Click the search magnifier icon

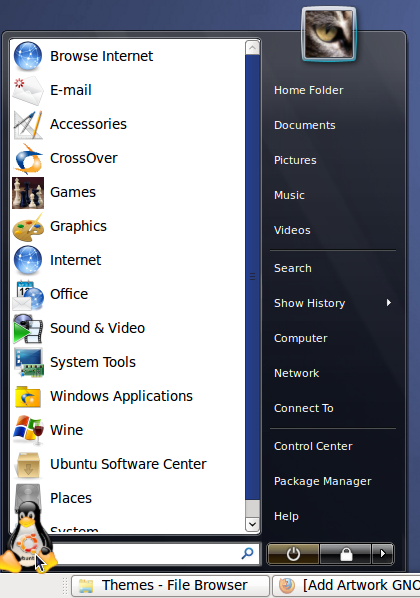coord(248,553)
